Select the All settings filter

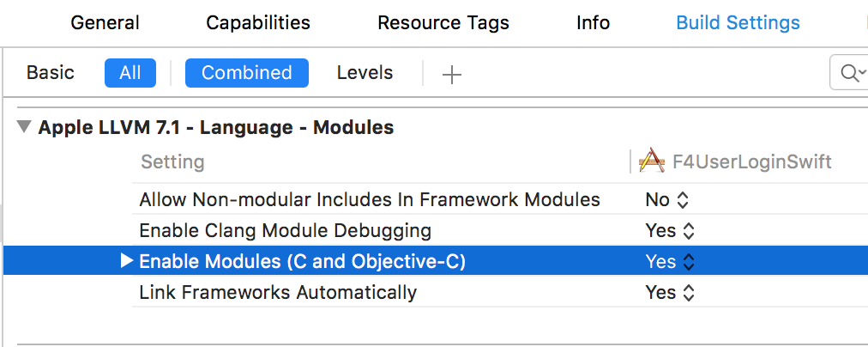(x=130, y=73)
